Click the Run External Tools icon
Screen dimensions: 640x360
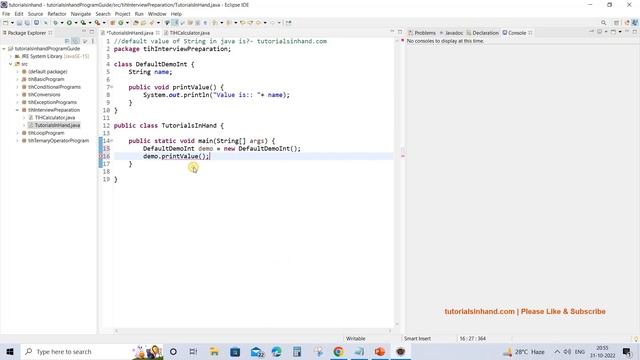tap(97, 23)
